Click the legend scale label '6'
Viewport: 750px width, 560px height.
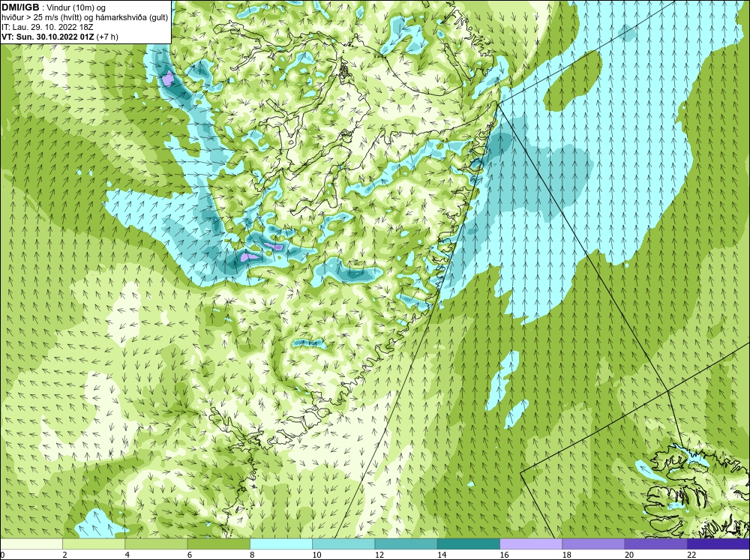coord(190,555)
